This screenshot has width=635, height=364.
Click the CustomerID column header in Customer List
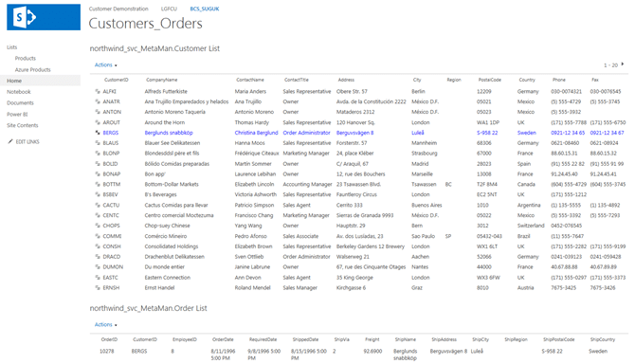point(117,80)
